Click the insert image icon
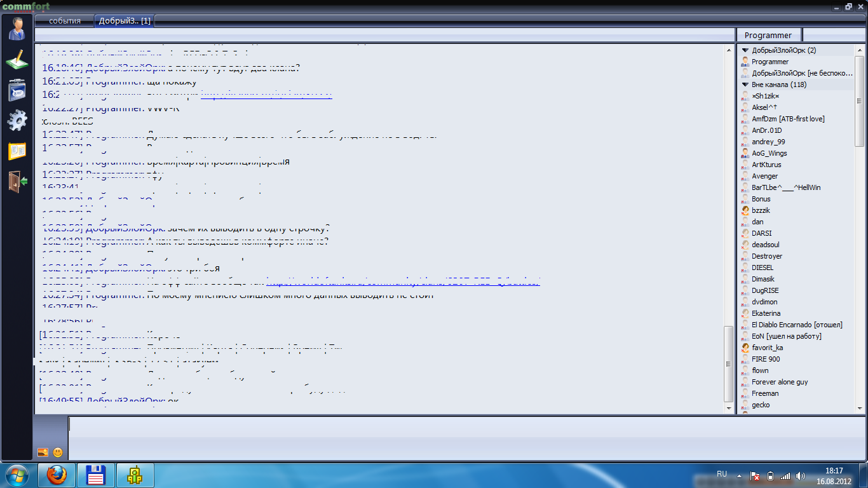This screenshot has width=868, height=488. [43, 452]
